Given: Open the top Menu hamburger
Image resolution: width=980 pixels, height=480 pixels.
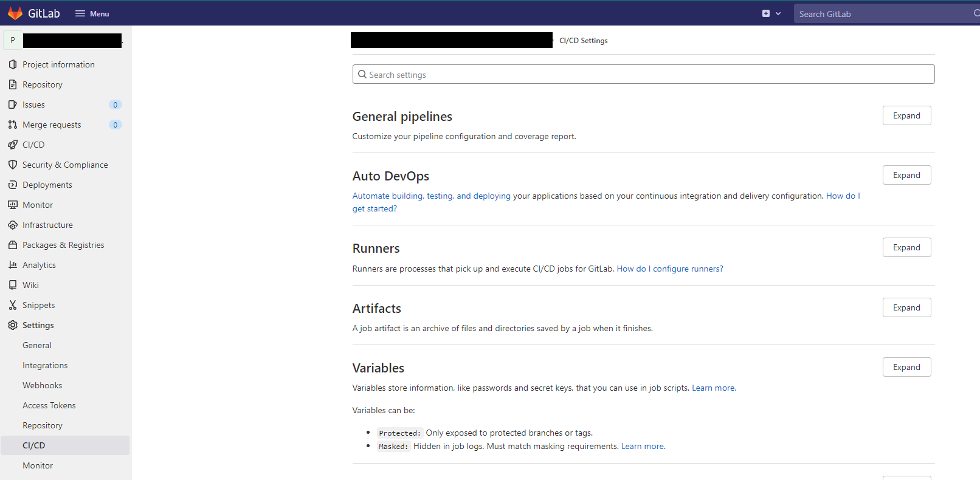Looking at the screenshot, I should (92, 13).
